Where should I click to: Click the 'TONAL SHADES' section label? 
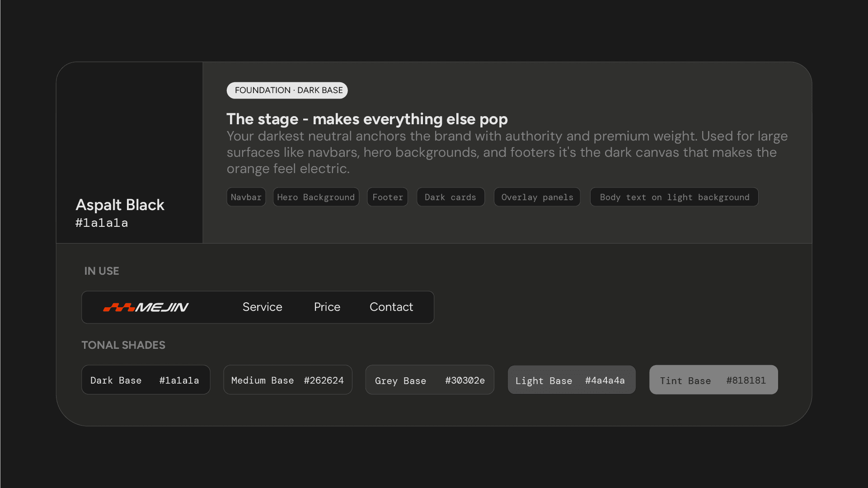point(123,345)
